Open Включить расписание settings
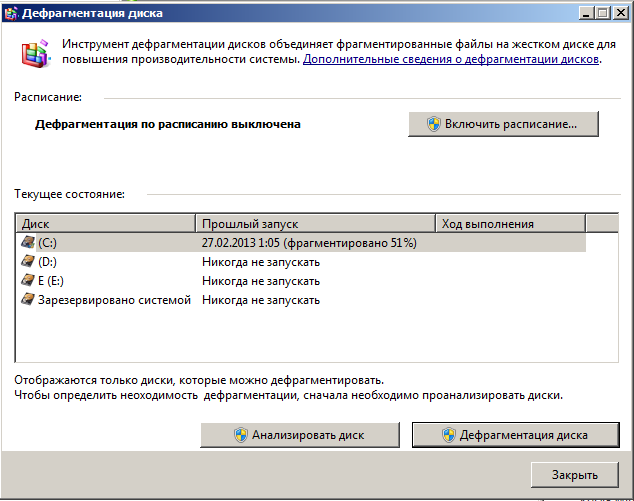This screenshot has height=501, width=634. [503, 124]
